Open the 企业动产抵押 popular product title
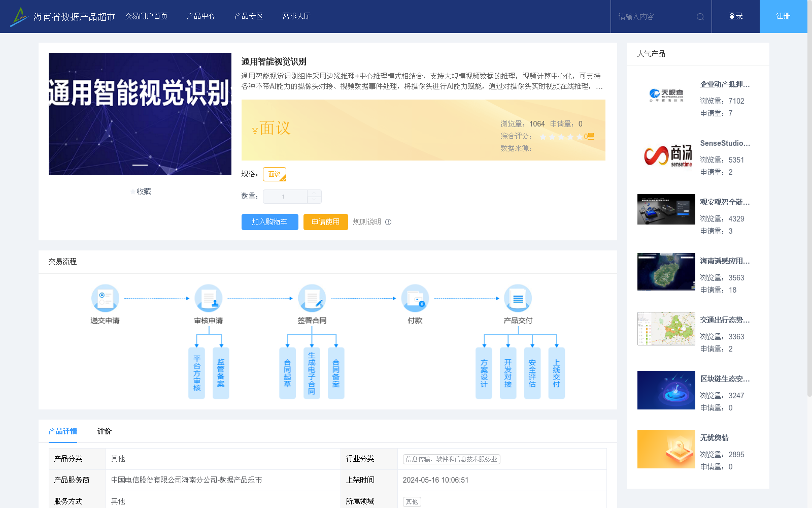This screenshot has height=508, width=812. click(x=725, y=84)
